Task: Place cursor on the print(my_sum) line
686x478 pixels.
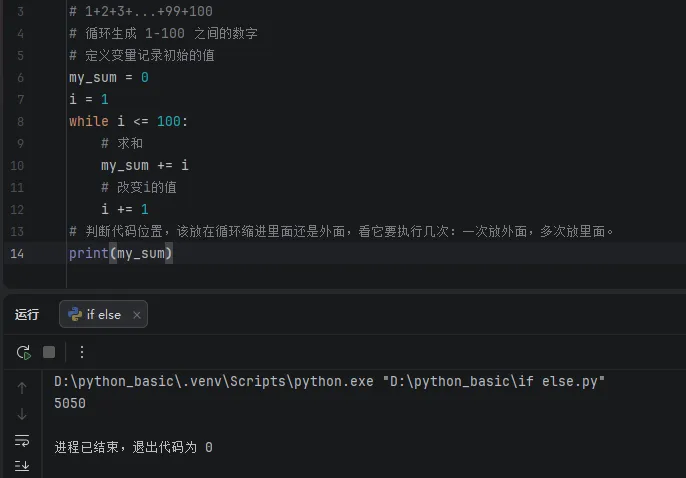Action: pyautogui.click(x=120, y=253)
